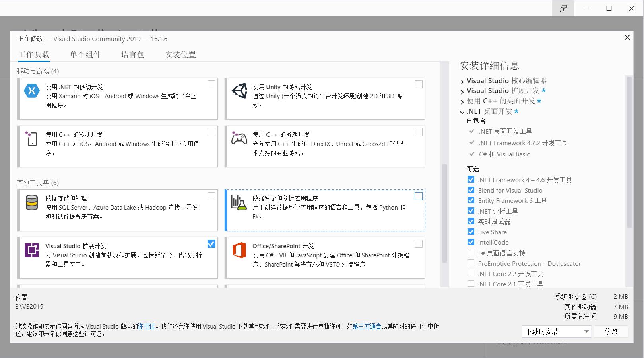Click the 安装详细信息 heading
Viewport: 644px width, 358px height.
pos(489,66)
